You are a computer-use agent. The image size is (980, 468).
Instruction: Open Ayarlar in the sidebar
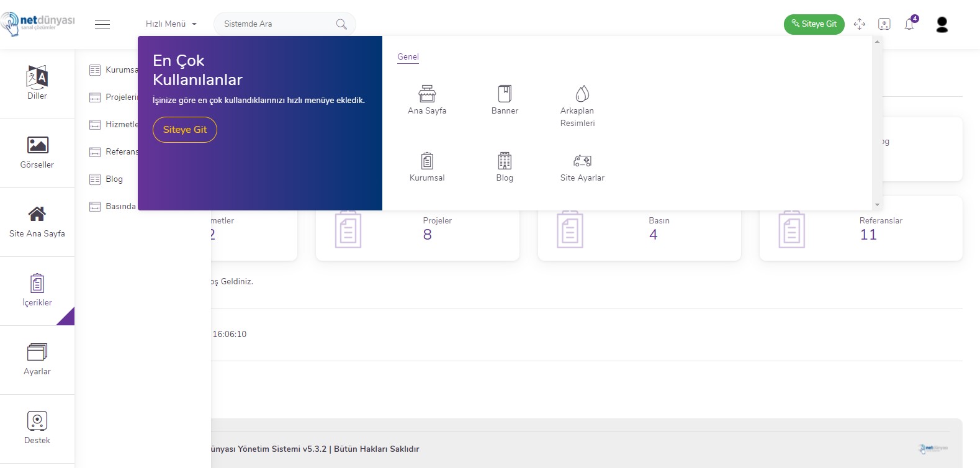click(37, 359)
